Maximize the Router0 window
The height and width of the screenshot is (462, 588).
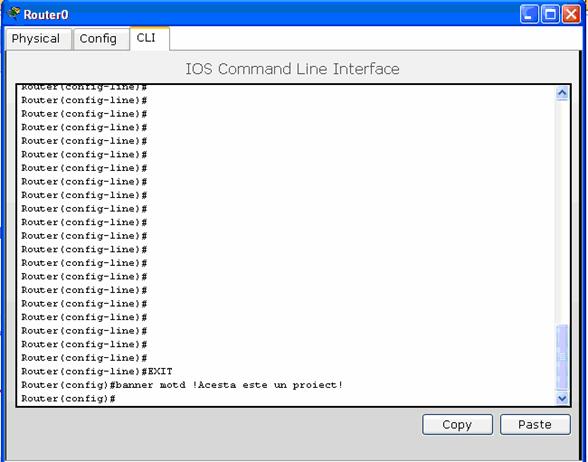tap(550, 15)
